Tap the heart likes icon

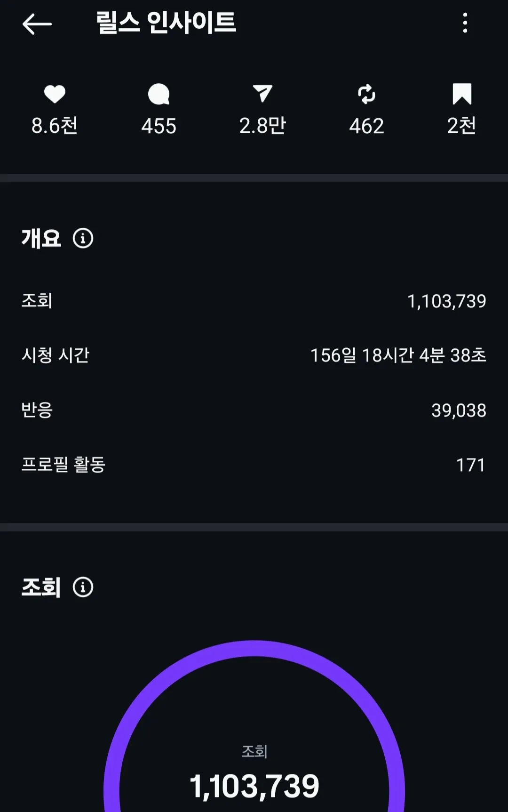click(55, 94)
